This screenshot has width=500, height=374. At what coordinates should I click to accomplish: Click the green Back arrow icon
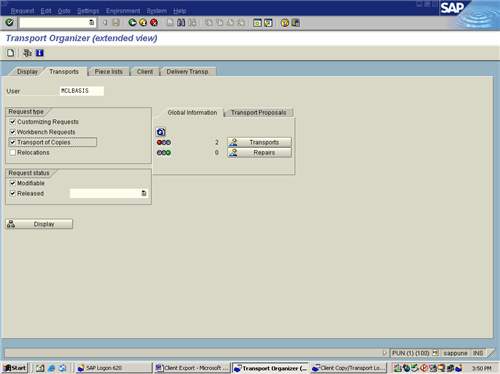point(132,22)
